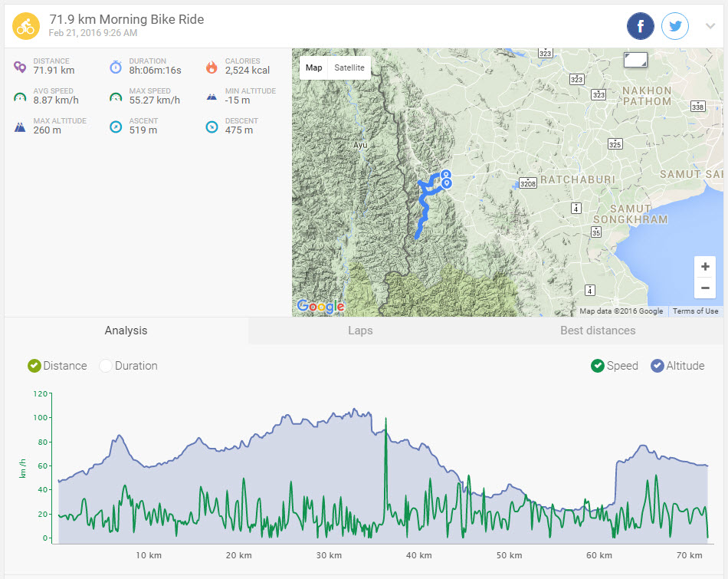Expand the workout options chevron

click(x=710, y=26)
